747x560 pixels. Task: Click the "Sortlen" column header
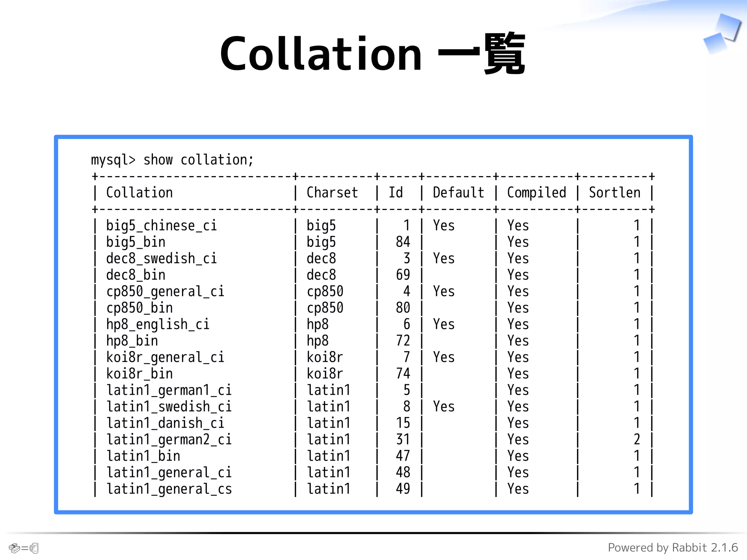point(615,193)
